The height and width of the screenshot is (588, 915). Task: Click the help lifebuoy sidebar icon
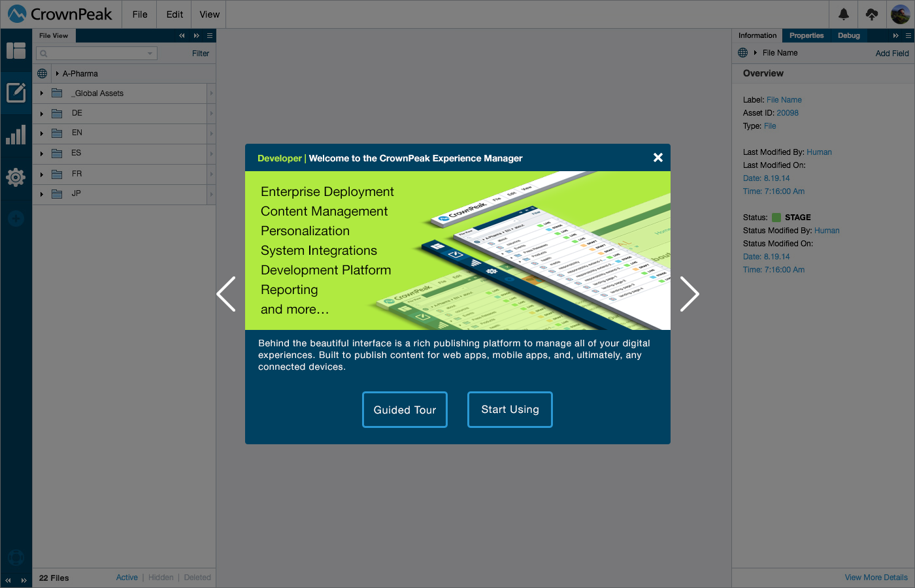(16, 557)
